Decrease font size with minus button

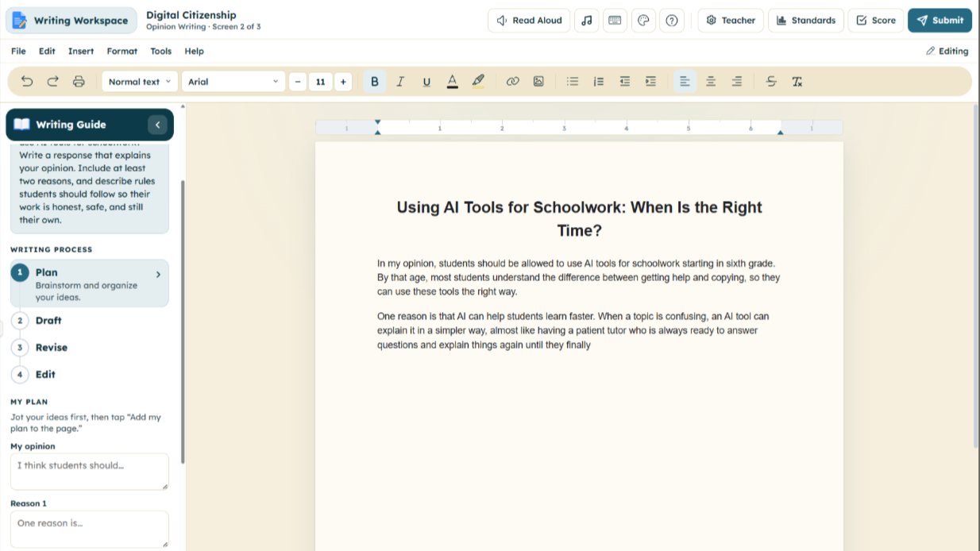coord(298,82)
